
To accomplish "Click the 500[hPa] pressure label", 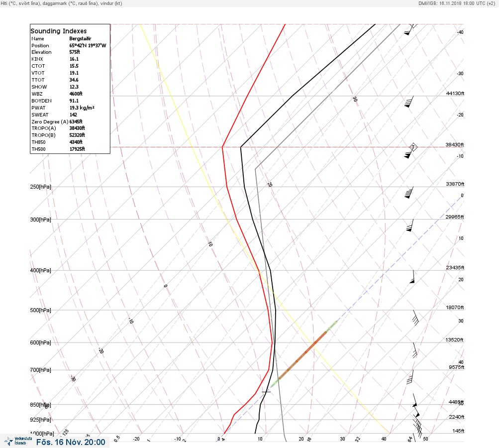I will point(40,311).
